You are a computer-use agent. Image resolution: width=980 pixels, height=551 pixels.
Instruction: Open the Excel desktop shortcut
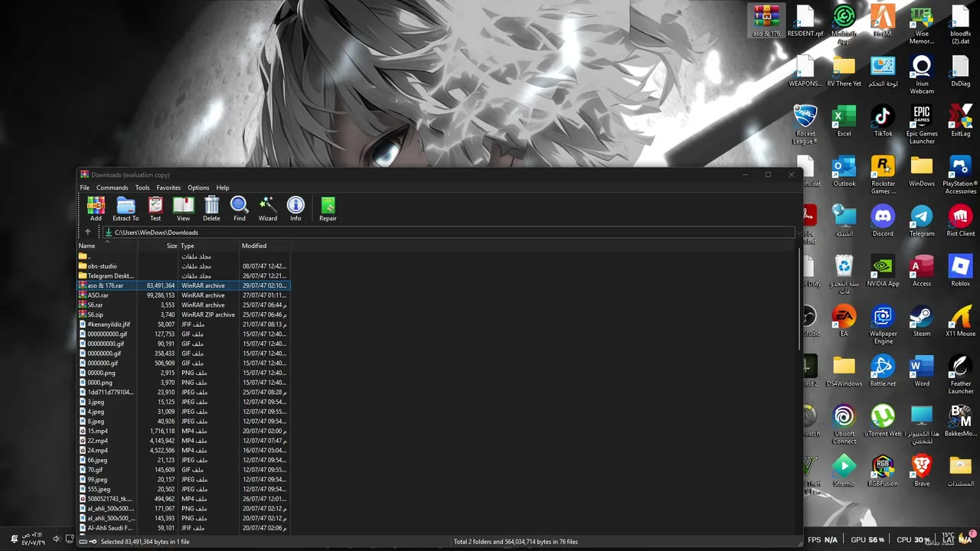click(844, 120)
